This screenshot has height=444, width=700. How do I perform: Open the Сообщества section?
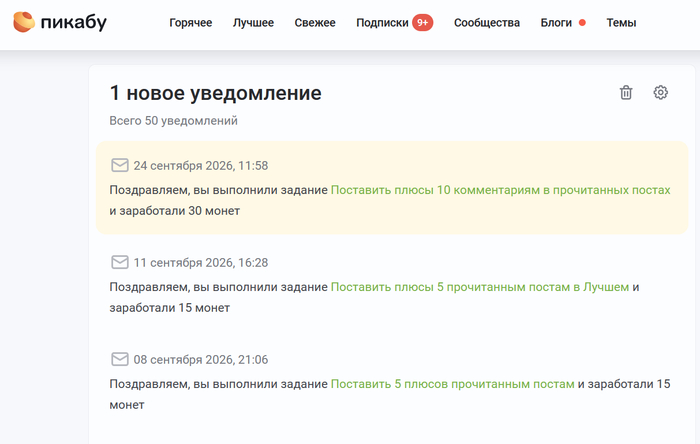tap(487, 23)
